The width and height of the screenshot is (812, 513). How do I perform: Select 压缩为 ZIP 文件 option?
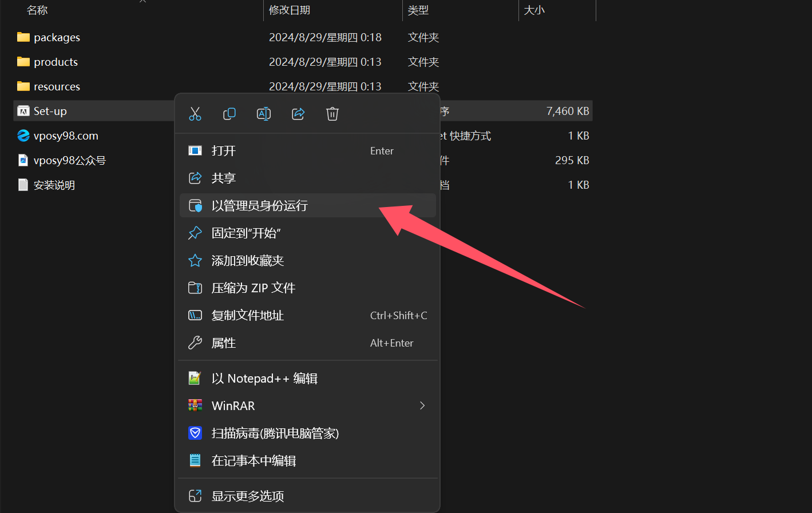pos(253,288)
